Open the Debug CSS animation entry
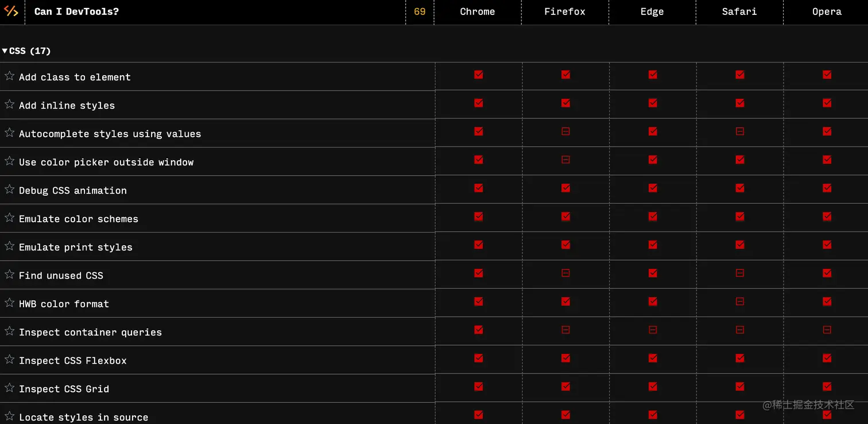Image resolution: width=868 pixels, height=424 pixels. pyautogui.click(x=73, y=190)
